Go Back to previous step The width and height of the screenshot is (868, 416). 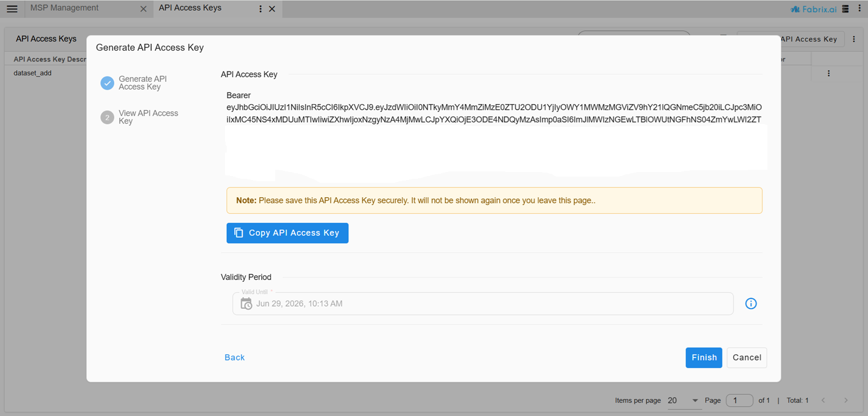click(x=235, y=358)
